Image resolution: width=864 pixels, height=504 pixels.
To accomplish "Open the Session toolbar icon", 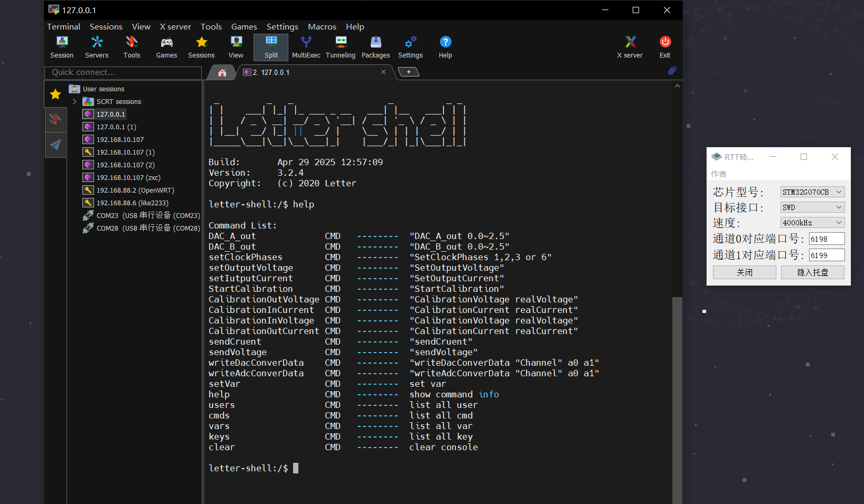I will (x=62, y=47).
